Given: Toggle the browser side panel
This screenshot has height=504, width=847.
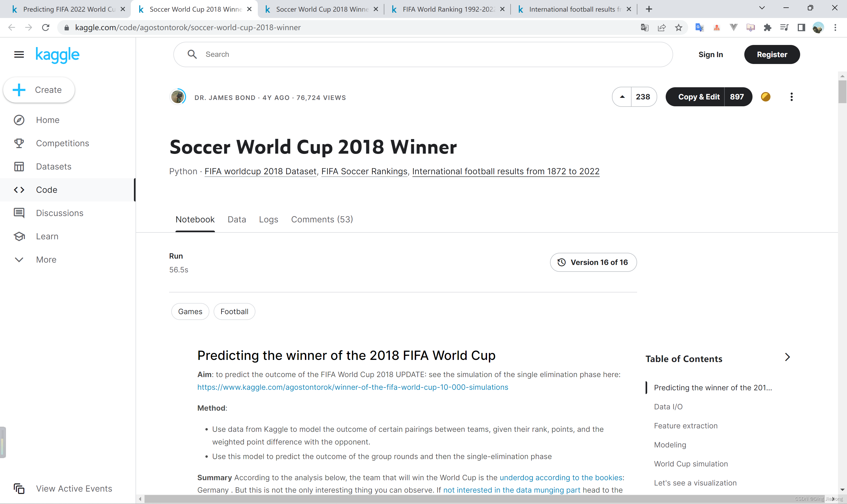Looking at the screenshot, I should click(801, 28).
